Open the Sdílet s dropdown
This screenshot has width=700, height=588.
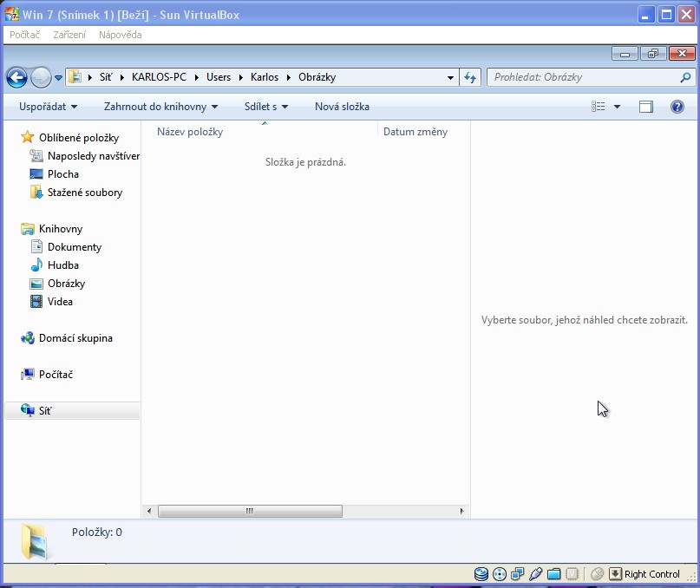point(266,107)
